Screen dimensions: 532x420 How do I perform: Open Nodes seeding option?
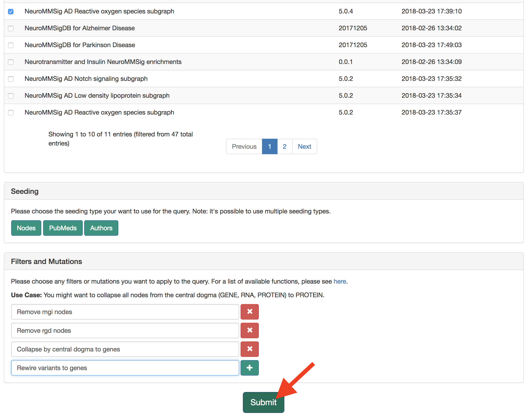26,228
